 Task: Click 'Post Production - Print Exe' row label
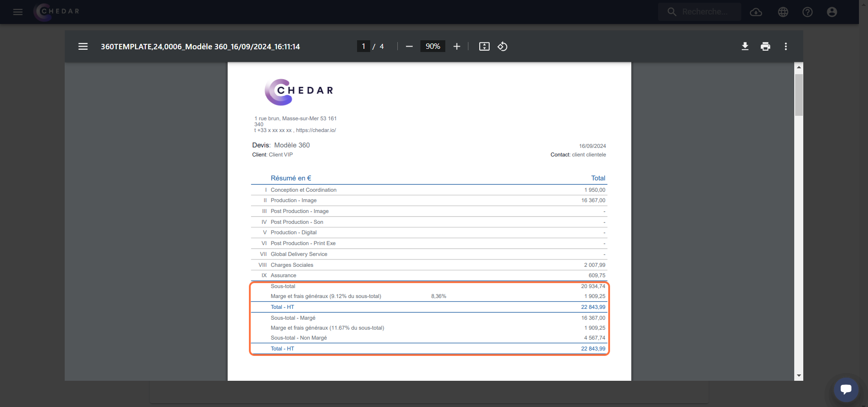[303, 243]
